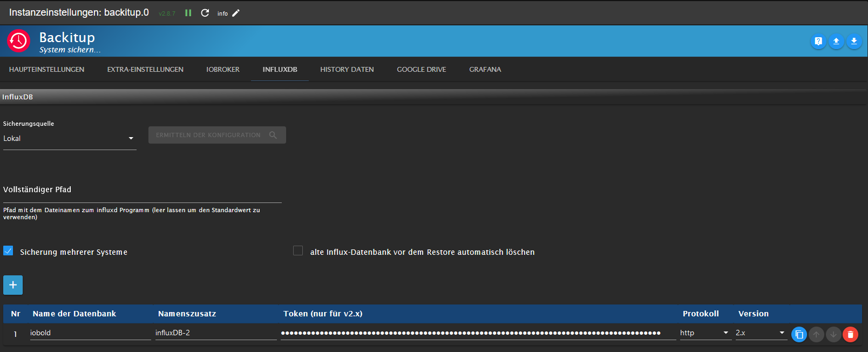Click the info label in title bar
868x352 pixels.
point(222,13)
